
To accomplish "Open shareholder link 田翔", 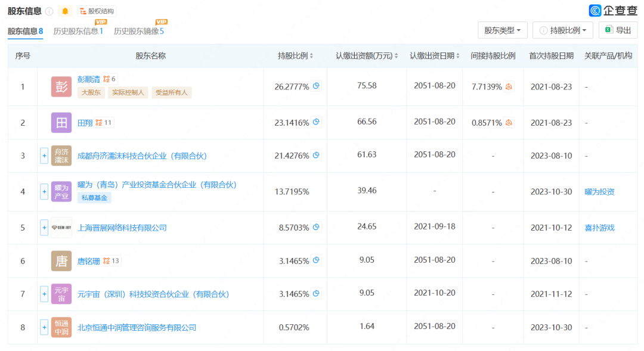I will (x=85, y=123).
